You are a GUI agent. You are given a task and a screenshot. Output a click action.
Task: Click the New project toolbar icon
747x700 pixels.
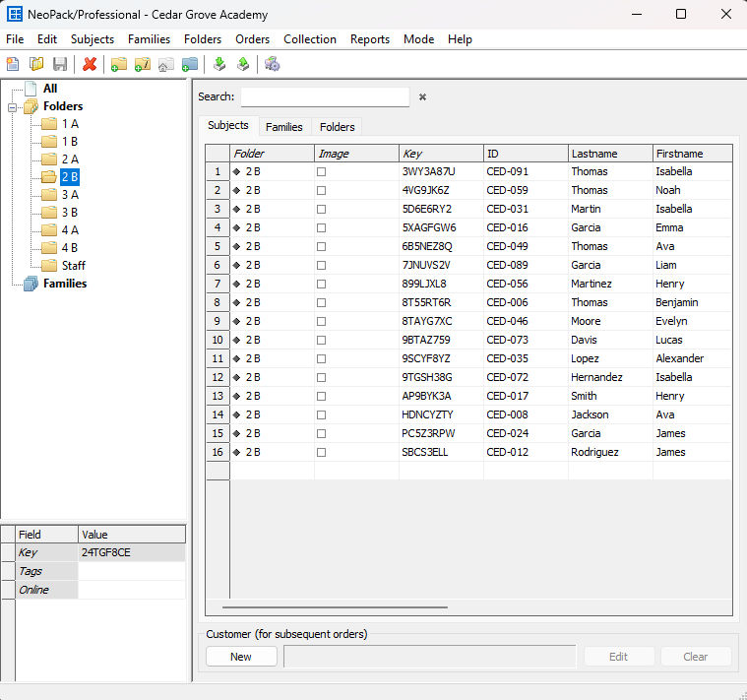13,65
